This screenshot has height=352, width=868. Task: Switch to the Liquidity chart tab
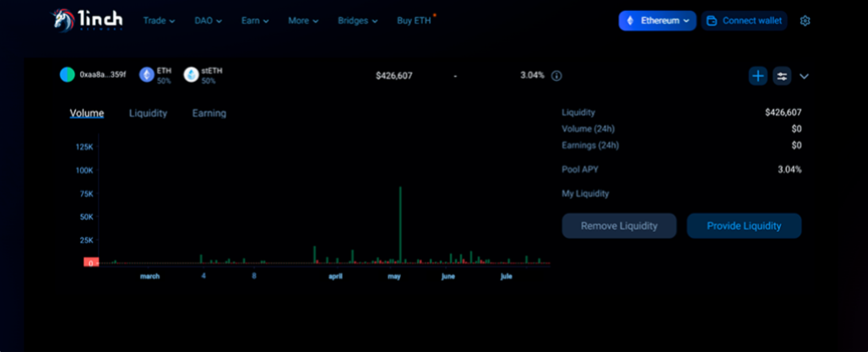click(148, 113)
